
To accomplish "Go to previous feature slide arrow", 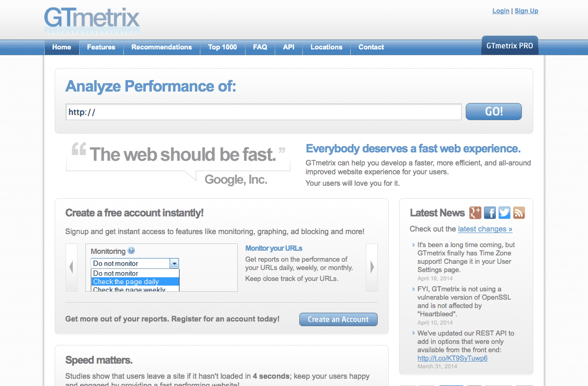I will pyautogui.click(x=71, y=267).
